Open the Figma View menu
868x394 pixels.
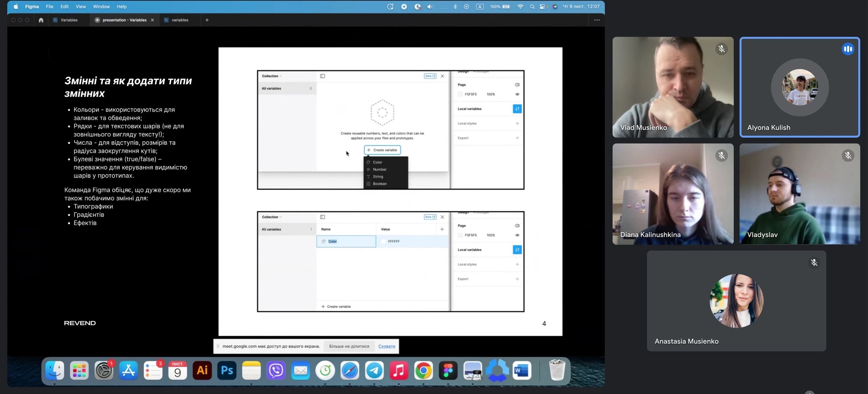tap(81, 6)
